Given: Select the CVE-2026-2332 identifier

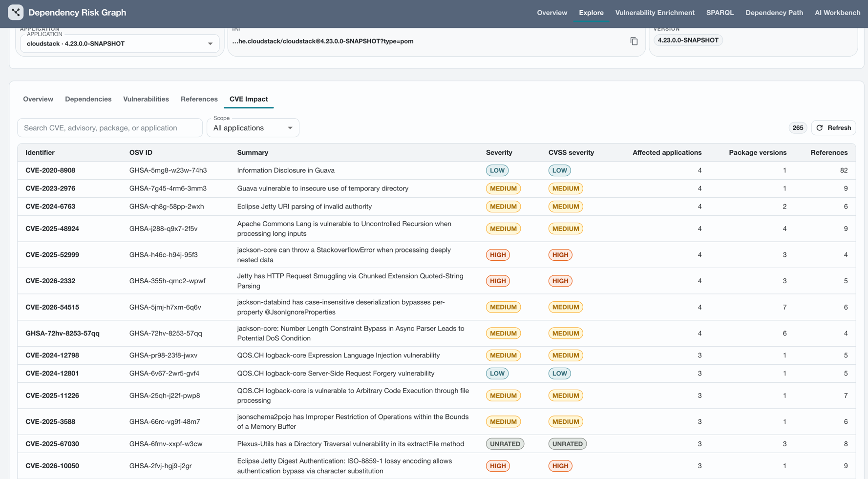Looking at the screenshot, I should tap(50, 281).
